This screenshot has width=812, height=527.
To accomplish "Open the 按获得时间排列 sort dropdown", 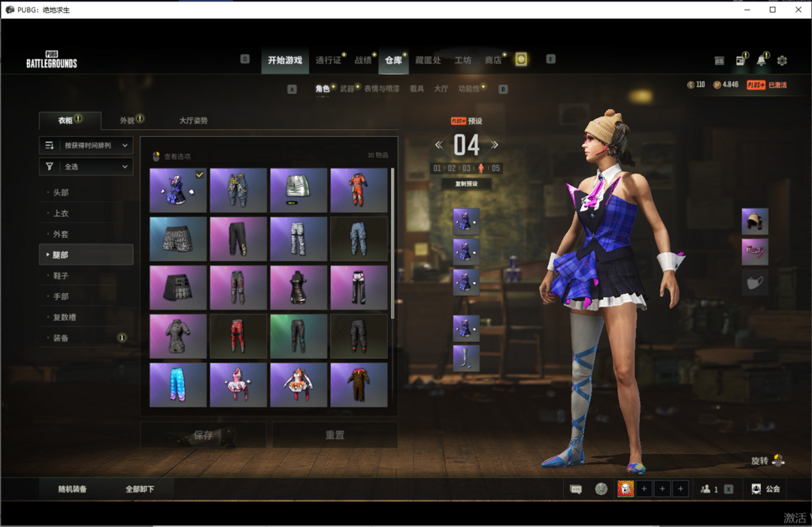I will (x=86, y=145).
